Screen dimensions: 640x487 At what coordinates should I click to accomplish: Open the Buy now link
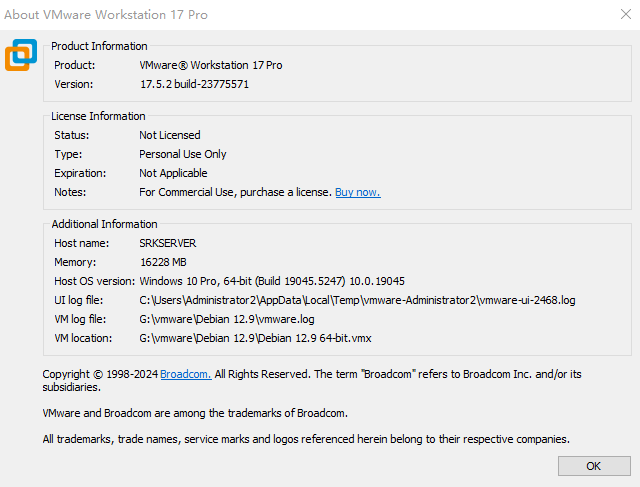(x=357, y=192)
